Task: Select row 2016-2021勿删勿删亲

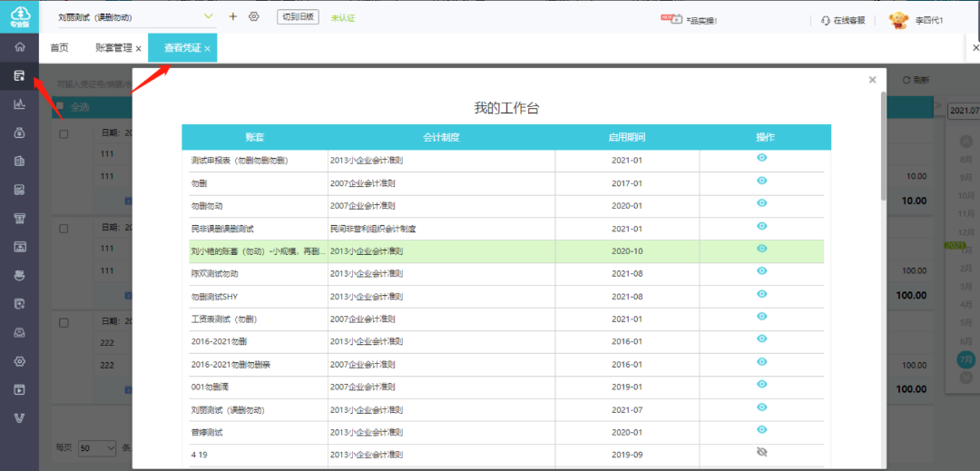Action: tap(506, 365)
